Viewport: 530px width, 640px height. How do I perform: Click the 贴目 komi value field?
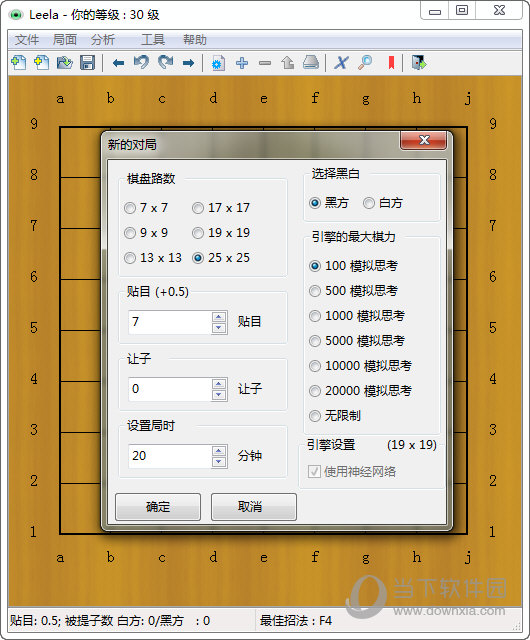pos(170,322)
